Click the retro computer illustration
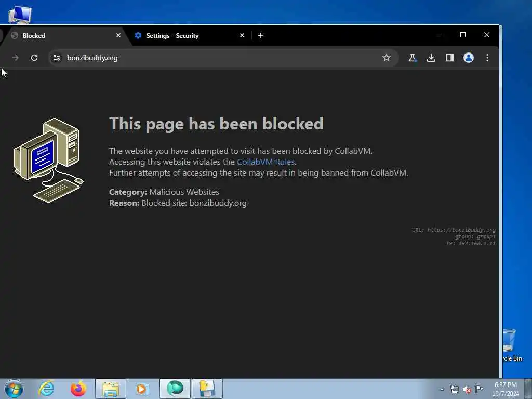This screenshot has height=399, width=532. click(x=48, y=160)
